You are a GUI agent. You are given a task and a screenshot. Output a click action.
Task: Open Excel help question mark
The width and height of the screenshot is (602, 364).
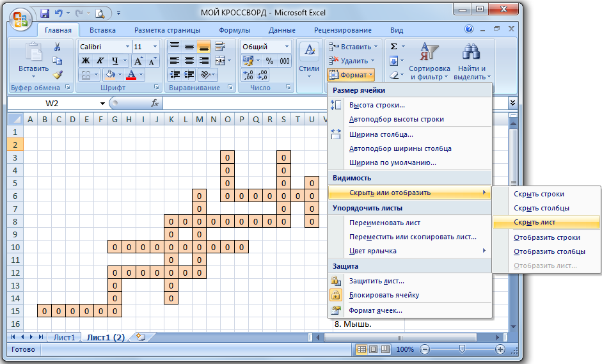pos(469,29)
